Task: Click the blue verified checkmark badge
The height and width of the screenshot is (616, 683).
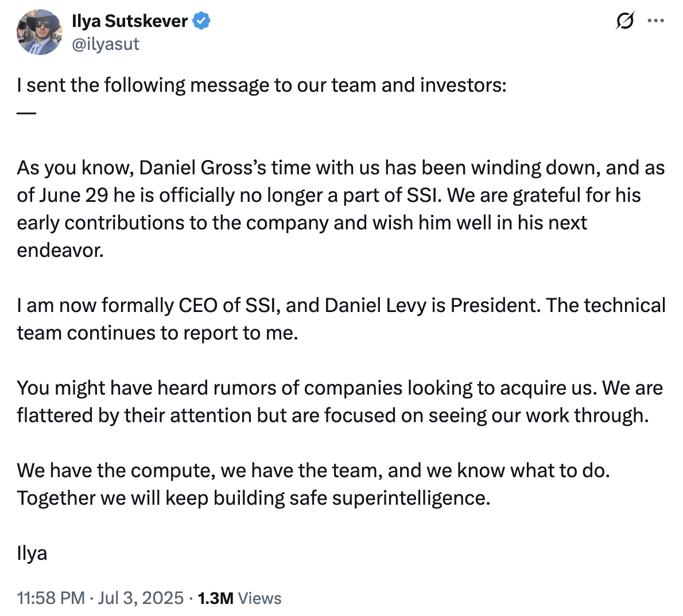Action: pyautogui.click(x=201, y=21)
